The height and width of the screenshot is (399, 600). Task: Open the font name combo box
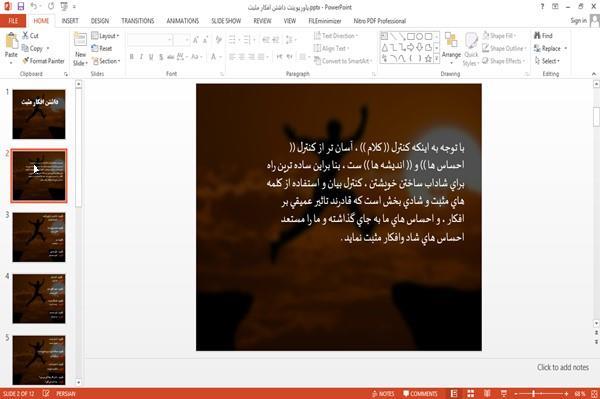click(150, 40)
